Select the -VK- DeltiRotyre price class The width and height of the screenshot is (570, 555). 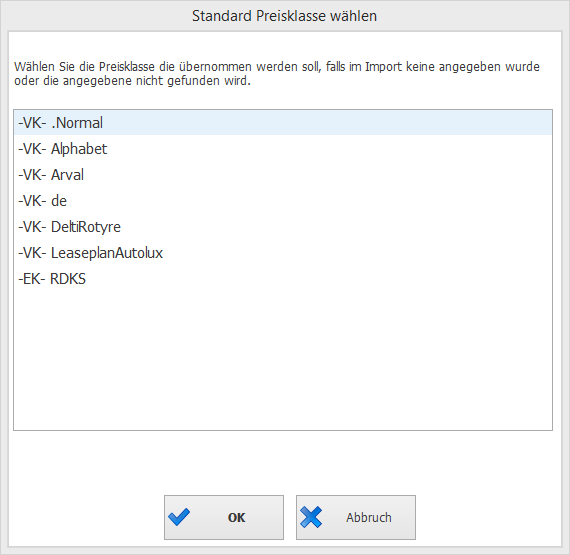[x=283, y=227]
